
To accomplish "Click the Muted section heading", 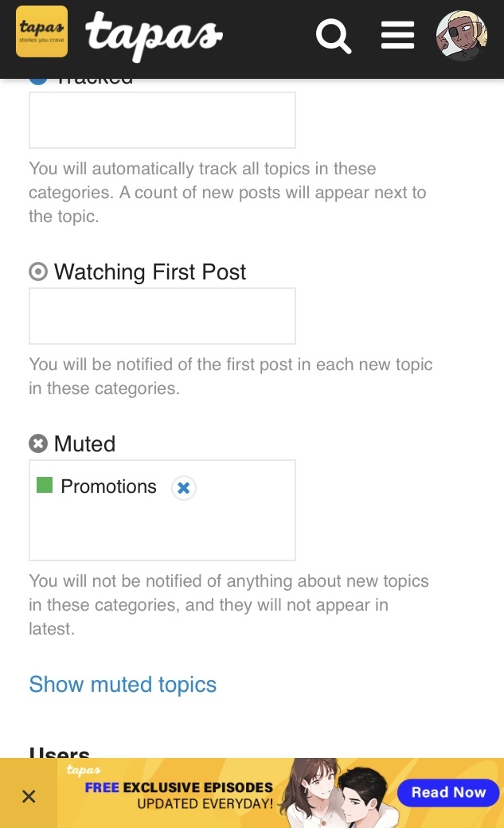I will (x=84, y=444).
